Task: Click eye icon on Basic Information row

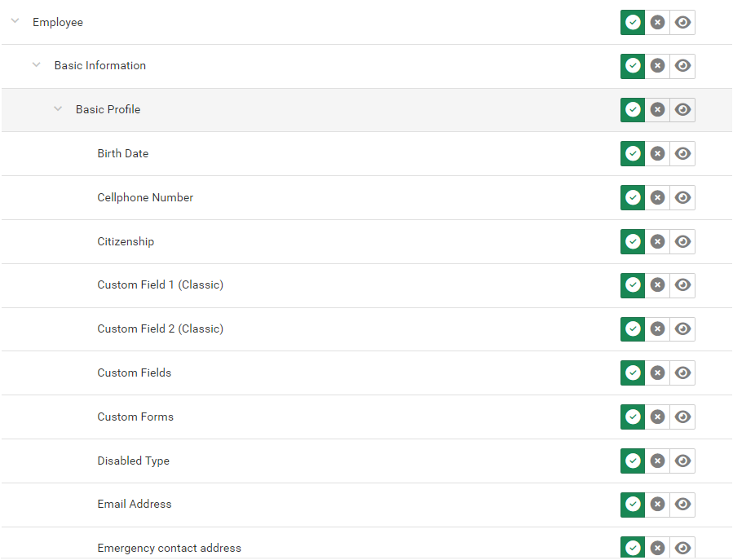Action: (x=683, y=65)
